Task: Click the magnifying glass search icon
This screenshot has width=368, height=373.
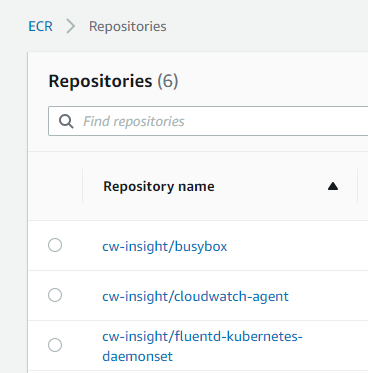Action: click(66, 121)
